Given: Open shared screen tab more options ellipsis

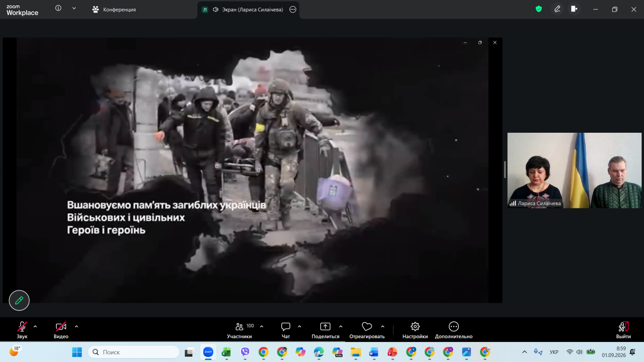Looking at the screenshot, I should click(x=293, y=9).
